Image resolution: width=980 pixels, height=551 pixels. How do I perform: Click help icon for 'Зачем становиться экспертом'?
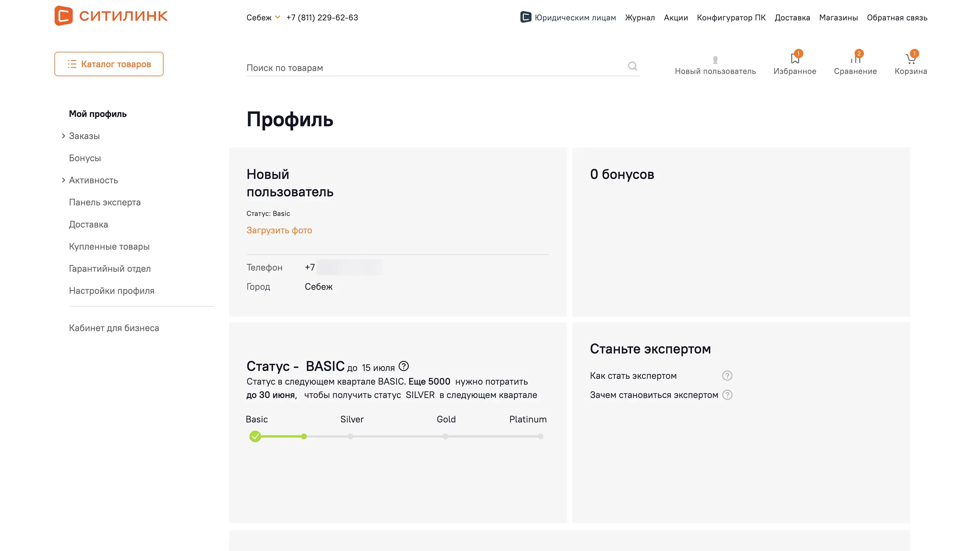pos(727,395)
